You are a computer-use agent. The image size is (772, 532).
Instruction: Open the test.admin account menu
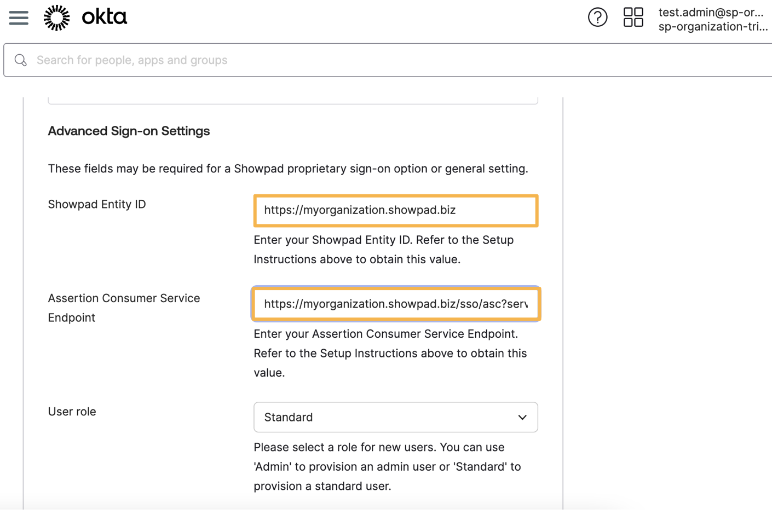[711, 12]
